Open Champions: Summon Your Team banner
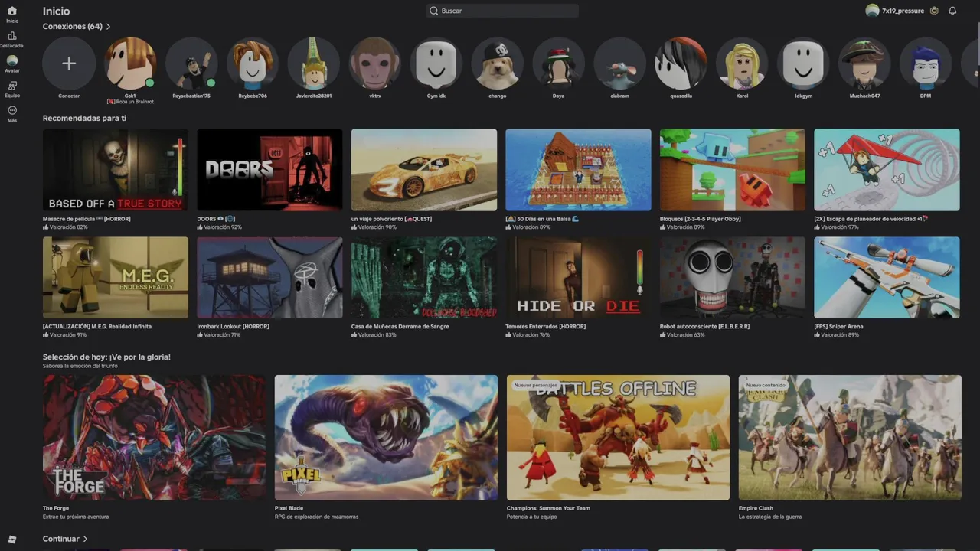 tap(618, 438)
